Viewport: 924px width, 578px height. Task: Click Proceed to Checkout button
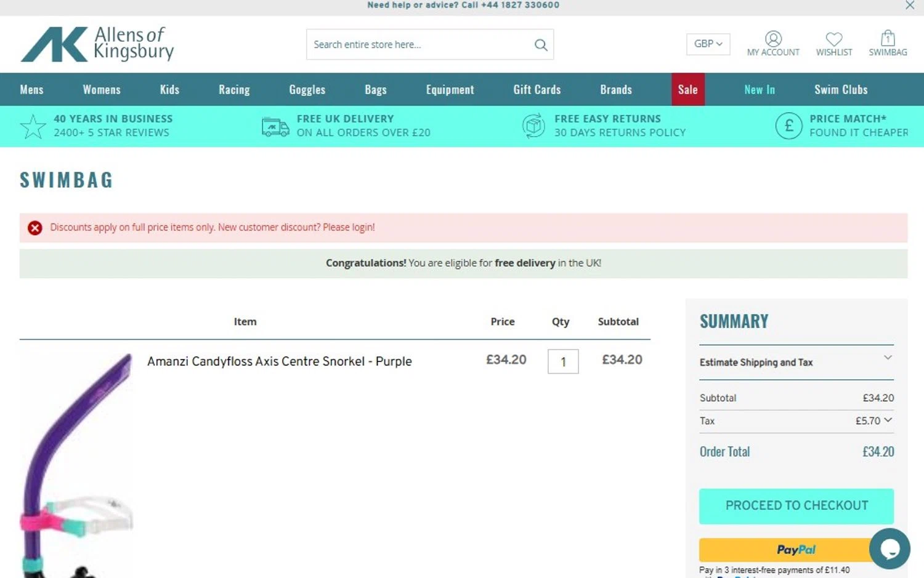coord(796,506)
